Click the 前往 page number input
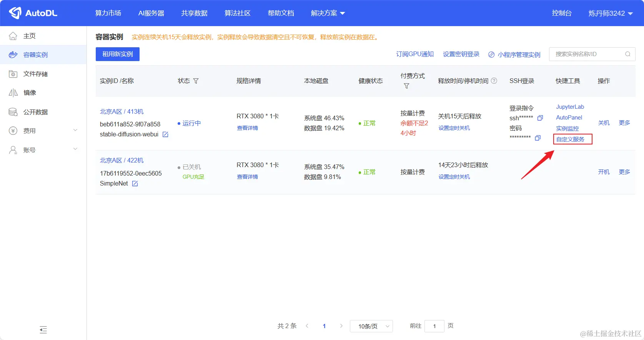The image size is (644, 340). coord(434,326)
